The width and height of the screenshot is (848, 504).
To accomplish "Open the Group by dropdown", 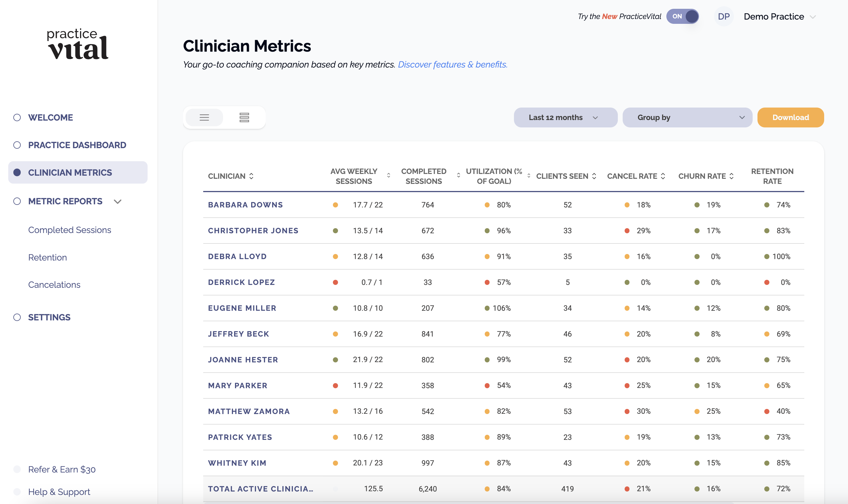I will pyautogui.click(x=687, y=117).
